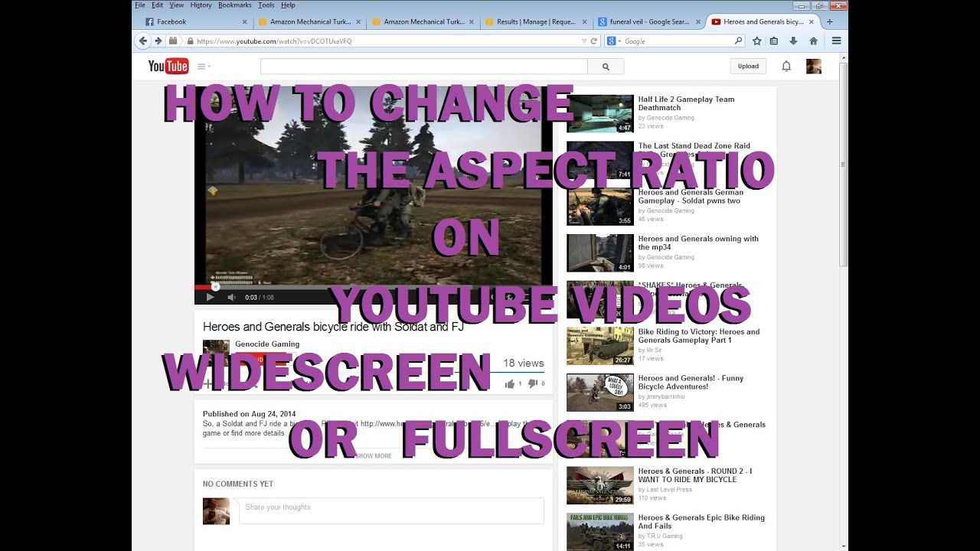Open the 29:59 ROUND 2 video thumbnail

coord(600,486)
